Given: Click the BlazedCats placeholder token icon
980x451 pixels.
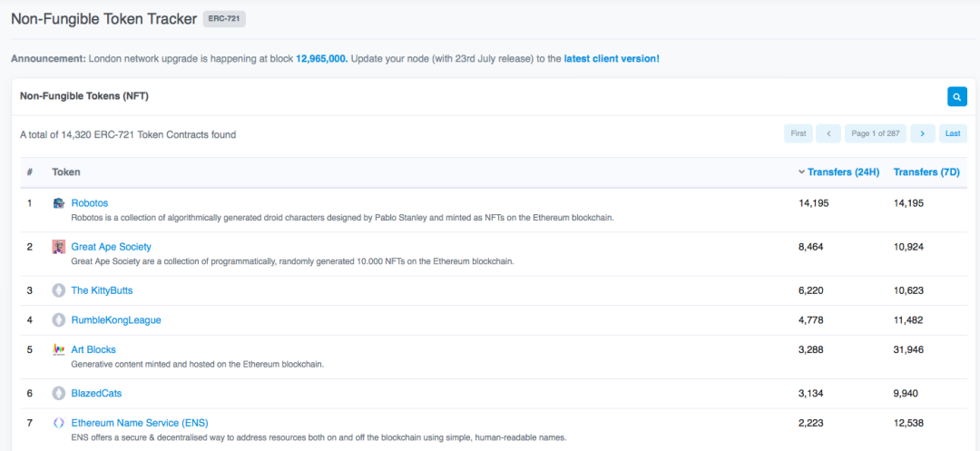Looking at the screenshot, I should 59,394.
